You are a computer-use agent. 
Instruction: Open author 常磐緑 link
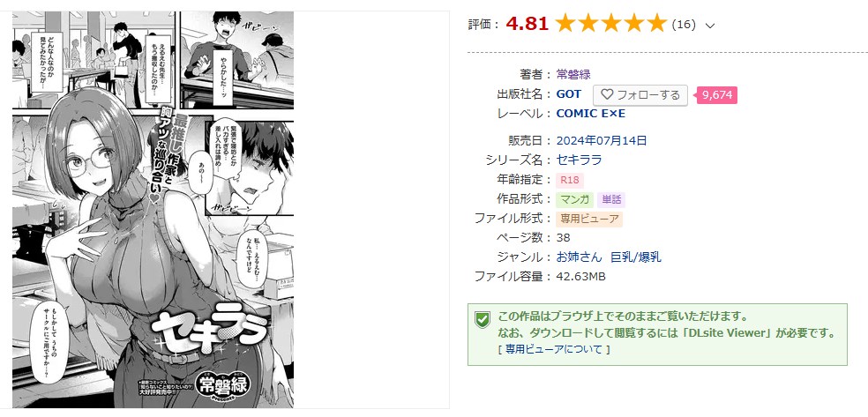pos(573,75)
